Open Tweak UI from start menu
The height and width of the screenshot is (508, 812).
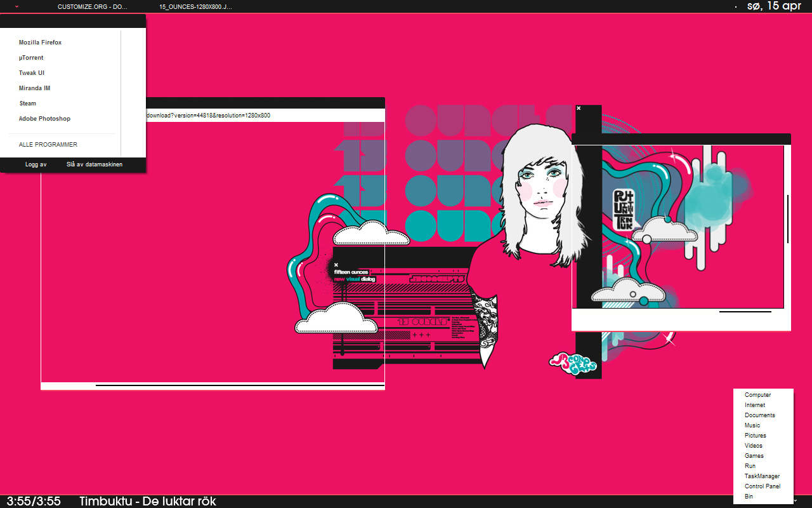coord(32,73)
